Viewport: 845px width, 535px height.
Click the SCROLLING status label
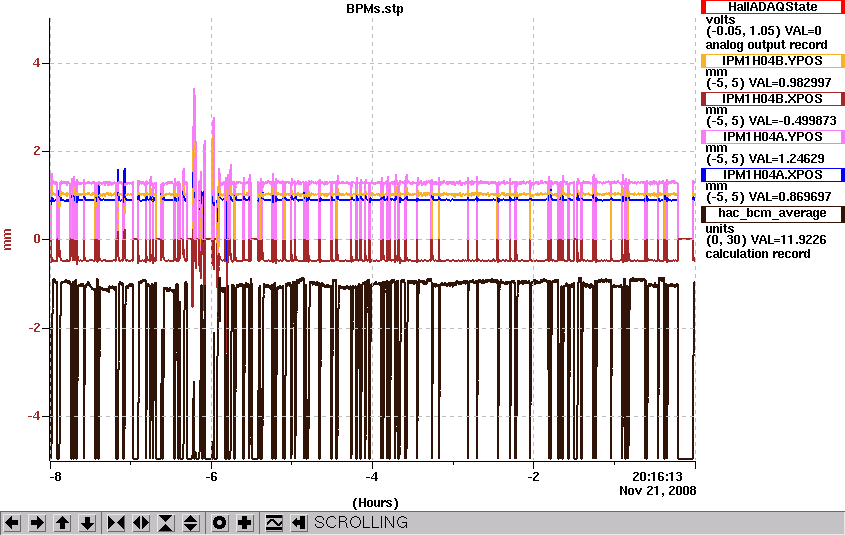point(361,523)
